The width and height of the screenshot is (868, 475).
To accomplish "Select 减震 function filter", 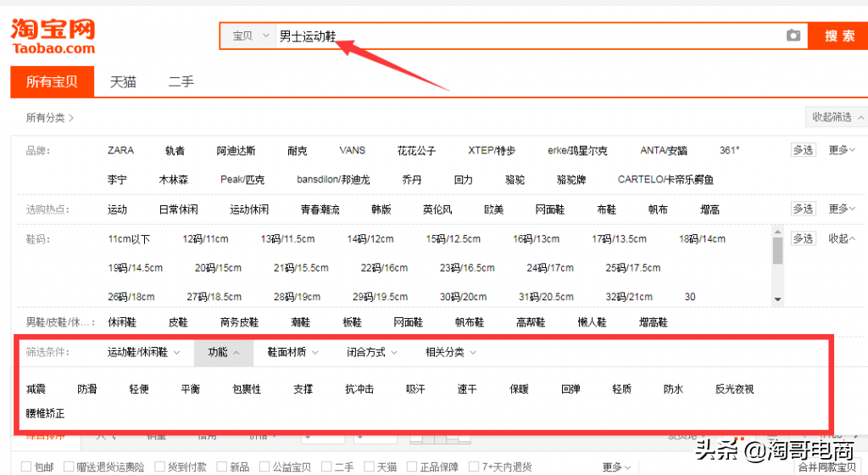I will pos(36,389).
